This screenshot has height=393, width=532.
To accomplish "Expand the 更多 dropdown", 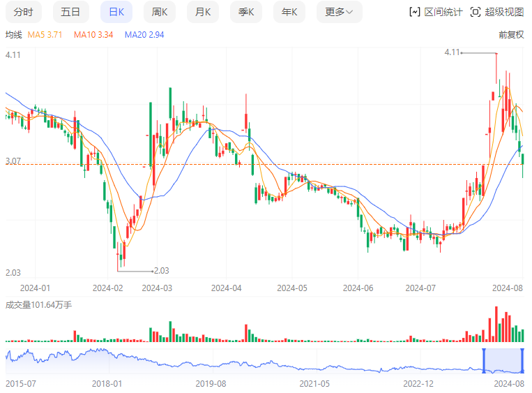I will tap(340, 13).
